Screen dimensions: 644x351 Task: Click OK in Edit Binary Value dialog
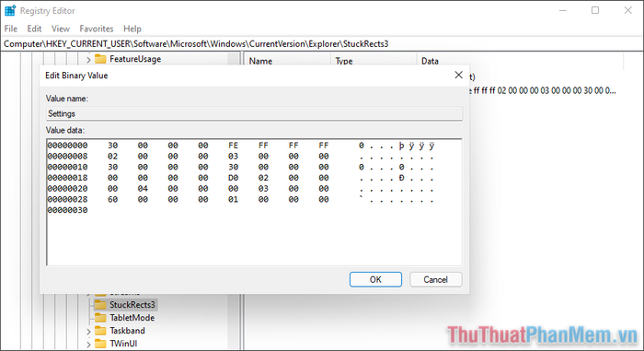point(375,279)
